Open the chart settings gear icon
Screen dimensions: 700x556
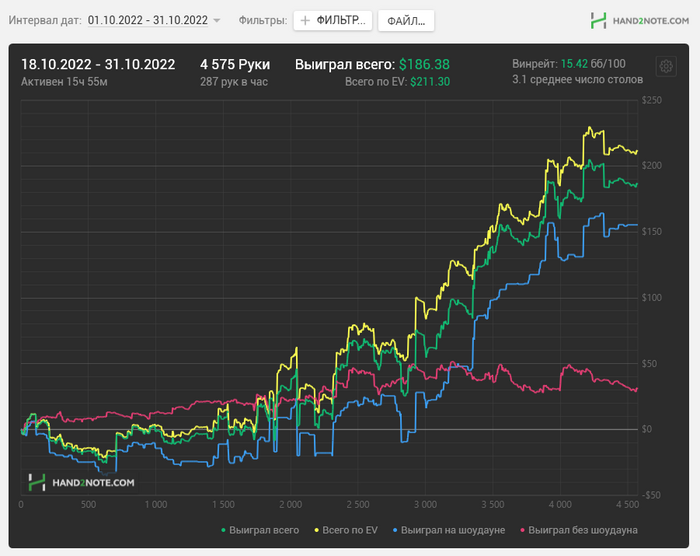click(x=666, y=67)
